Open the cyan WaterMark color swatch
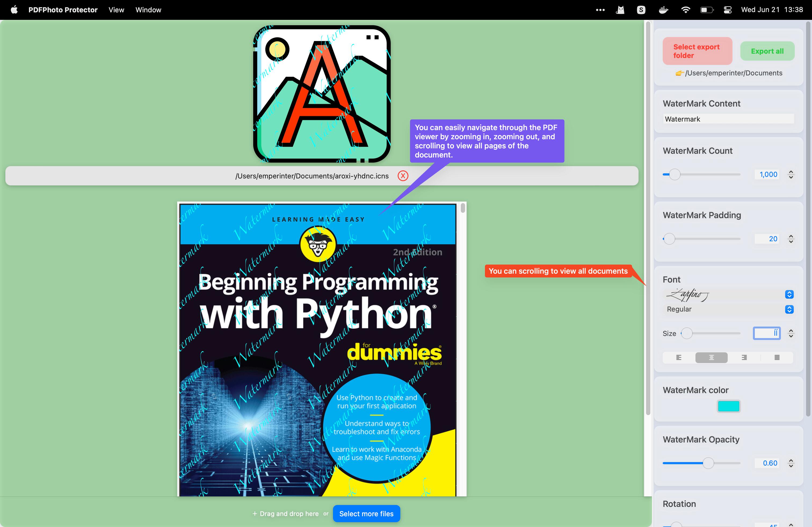This screenshot has width=812, height=527. (x=728, y=406)
